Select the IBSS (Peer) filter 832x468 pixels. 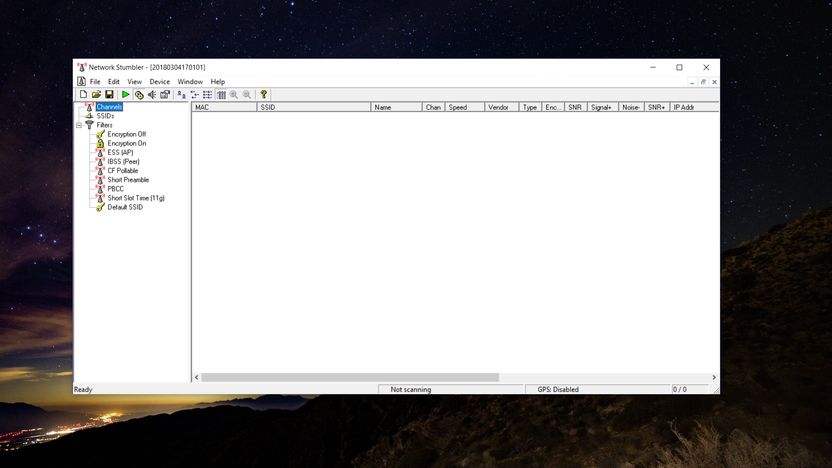[123, 161]
